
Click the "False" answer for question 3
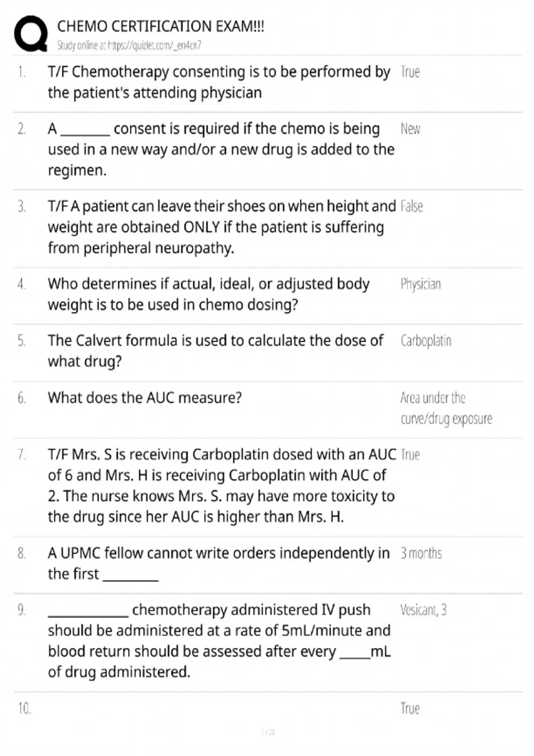point(411,207)
